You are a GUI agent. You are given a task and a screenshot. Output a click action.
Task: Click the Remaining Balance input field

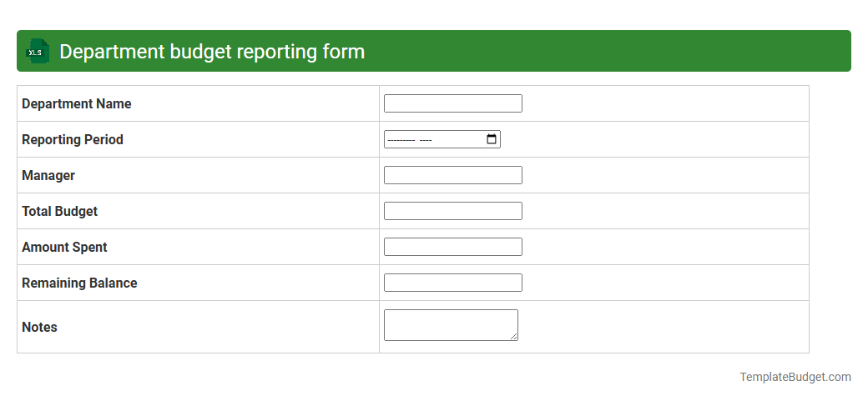pyautogui.click(x=453, y=283)
